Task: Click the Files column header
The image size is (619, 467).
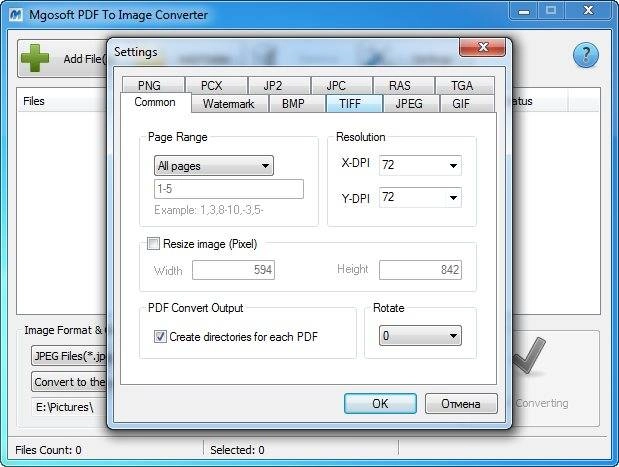Action: click(62, 101)
